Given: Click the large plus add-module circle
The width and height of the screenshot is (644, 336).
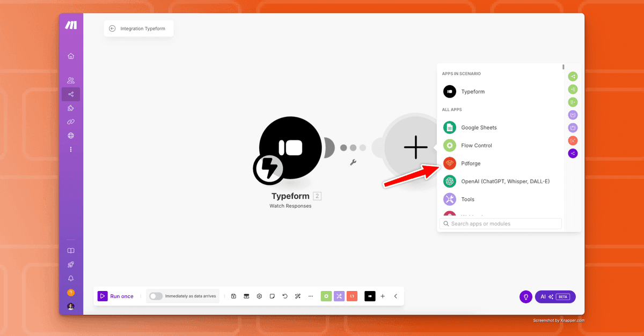Looking at the screenshot, I should [415, 147].
